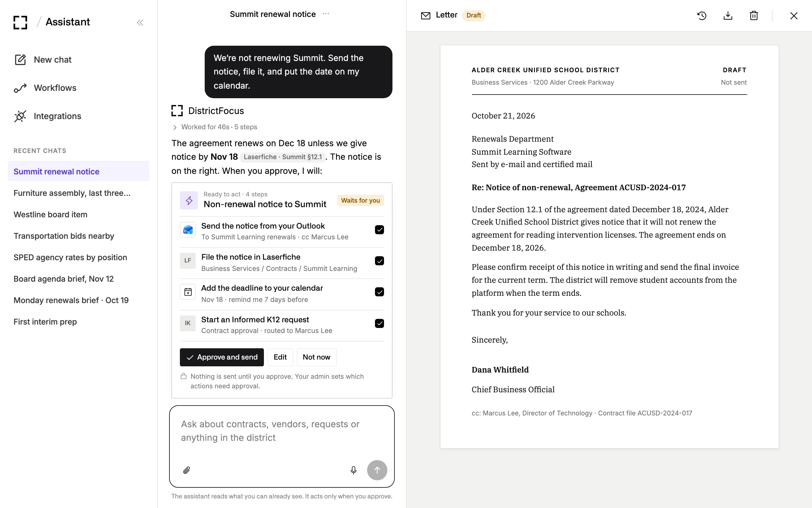The width and height of the screenshot is (812, 508).
Task: Click the 'Waits for you' status badge
Action: coord(360,200)
